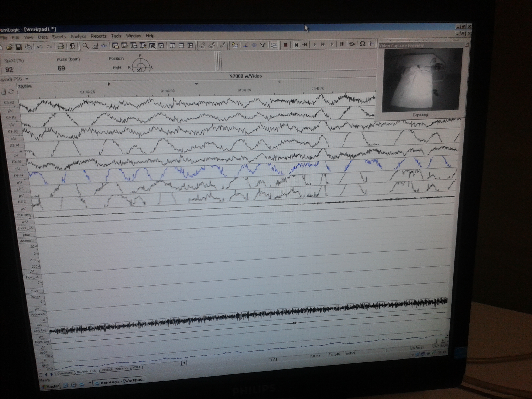Viewport: 532px width, 399px height.
Task: Click the Undo arrow icon
Action: tap(40, 47)
